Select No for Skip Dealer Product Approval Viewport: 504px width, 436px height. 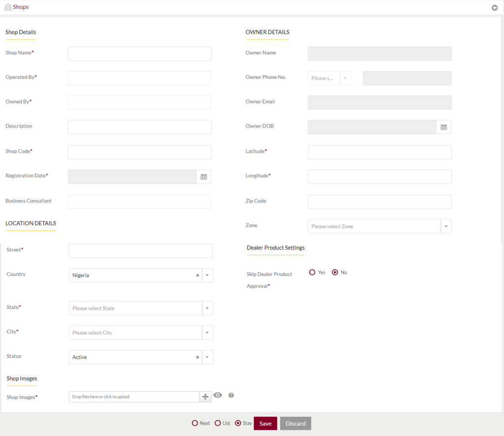(x=335, y=272)
